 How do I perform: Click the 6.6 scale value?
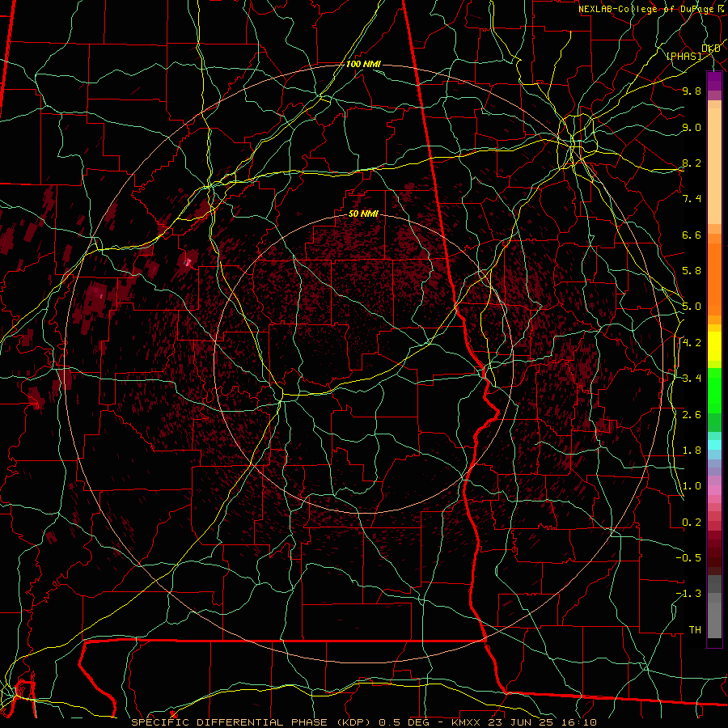[x=692, y=235]
